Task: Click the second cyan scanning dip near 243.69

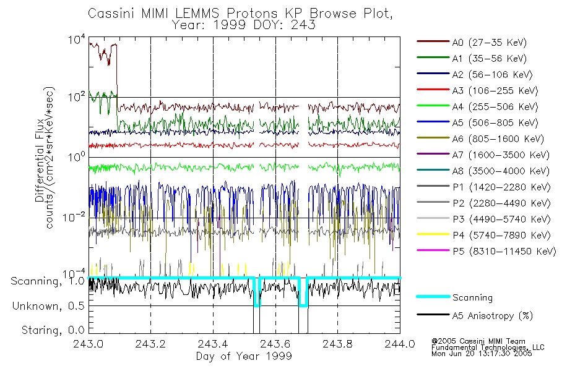Action: (303, 292)
